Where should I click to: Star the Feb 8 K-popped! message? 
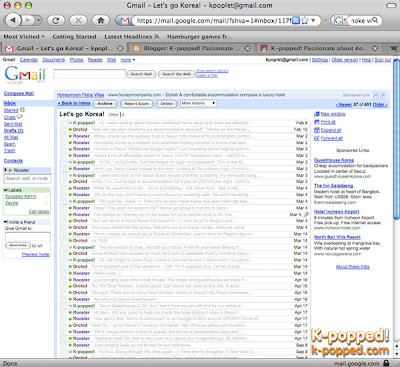tap(65, 123)
